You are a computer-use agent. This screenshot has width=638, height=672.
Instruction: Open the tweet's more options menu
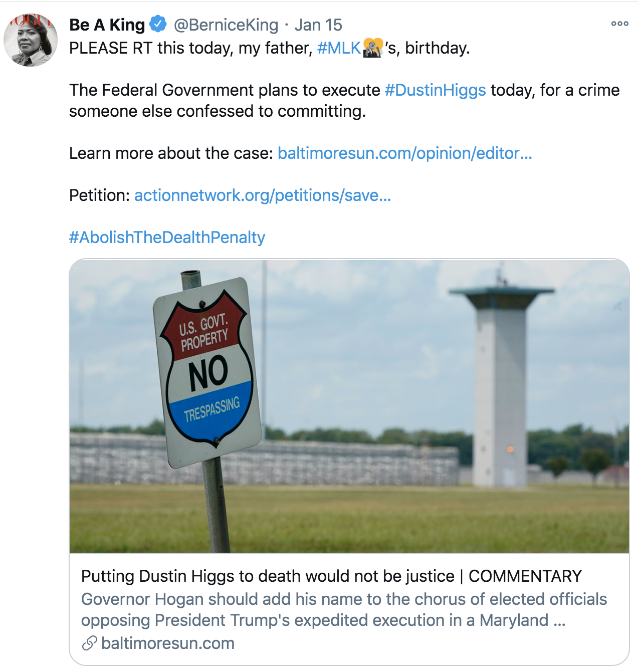(x=619, y=24)
